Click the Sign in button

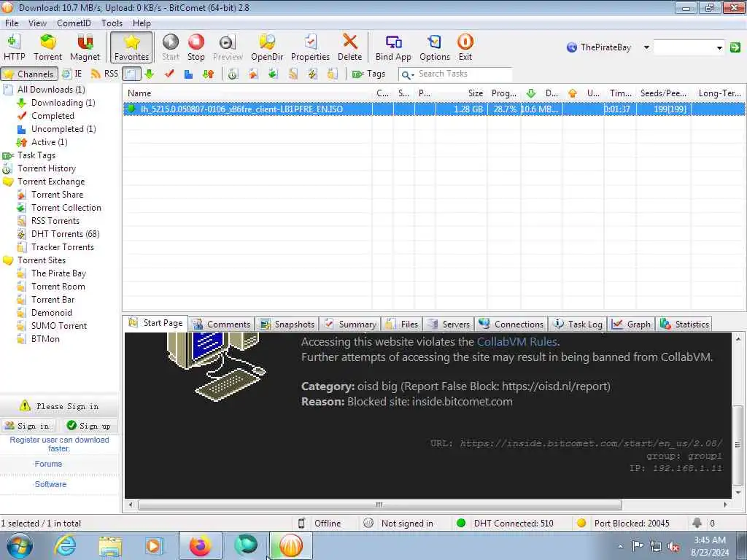[x=28, y=426]
